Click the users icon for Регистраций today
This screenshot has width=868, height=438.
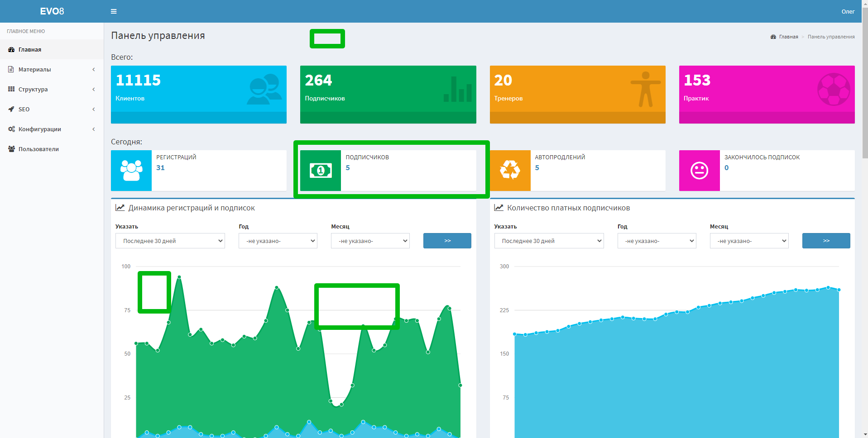pos(131,171)
